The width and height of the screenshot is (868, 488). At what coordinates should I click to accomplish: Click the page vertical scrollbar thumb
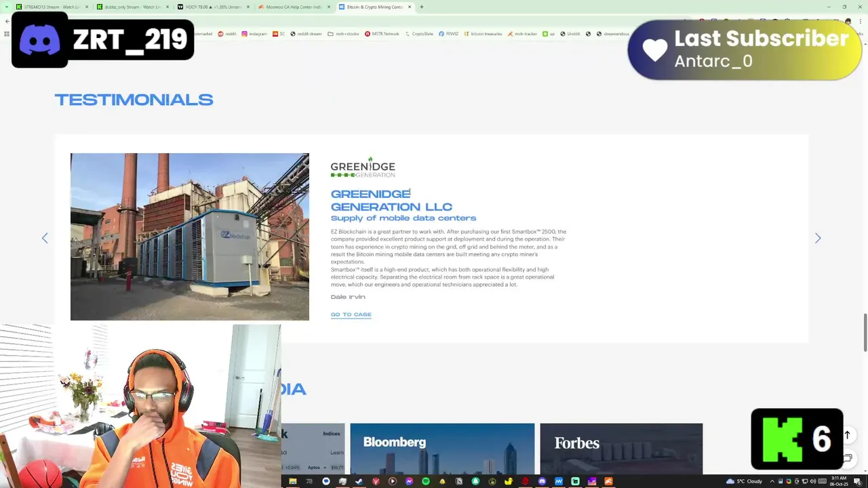pos(865,333)
